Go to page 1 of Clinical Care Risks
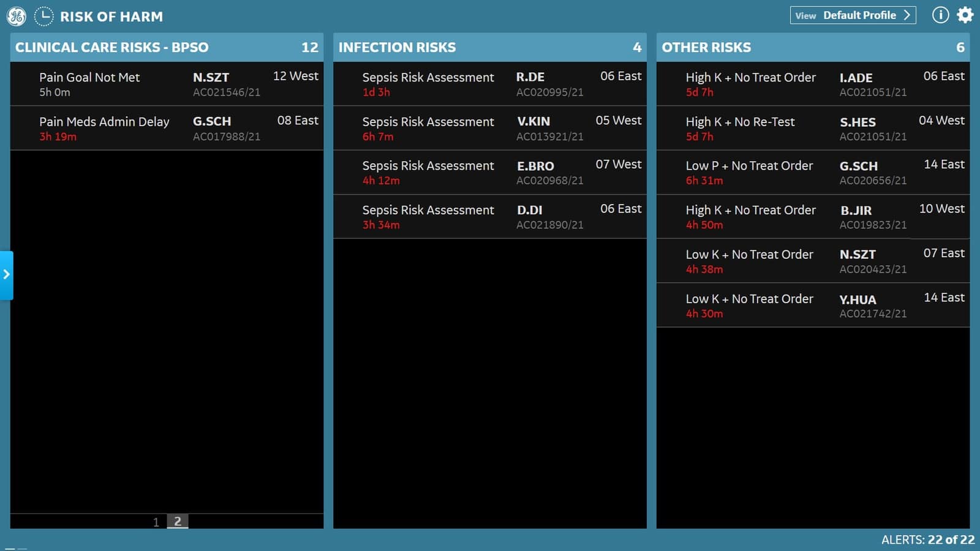The image size is (980, 551). 156,522
